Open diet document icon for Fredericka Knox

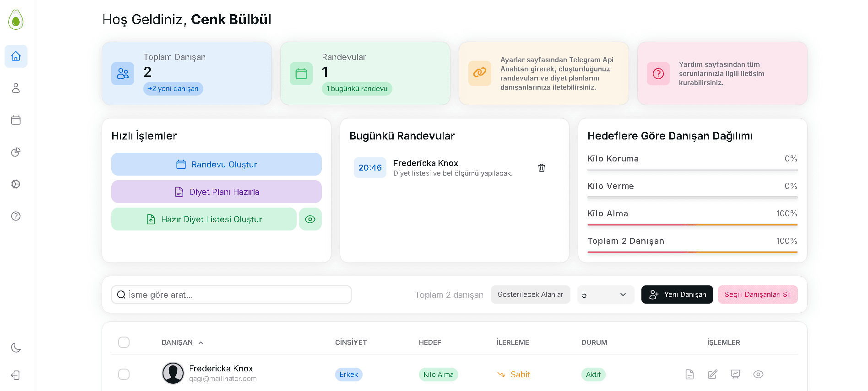[689, 375]
